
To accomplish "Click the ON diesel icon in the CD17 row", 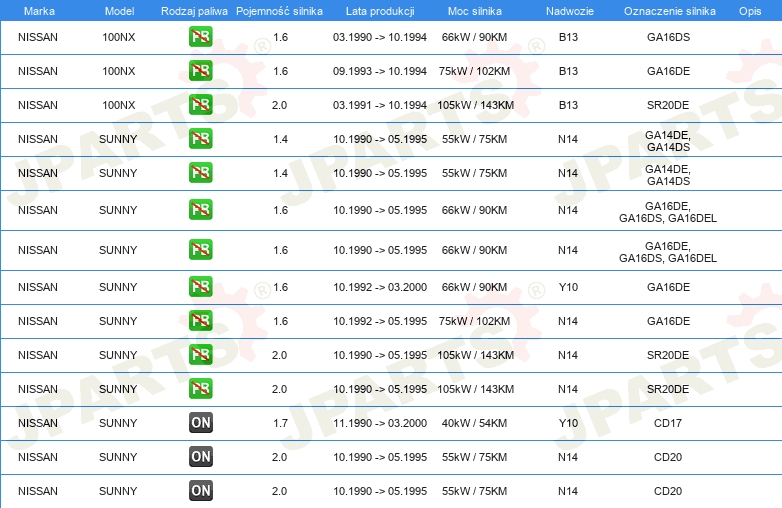I will point(200,423).
